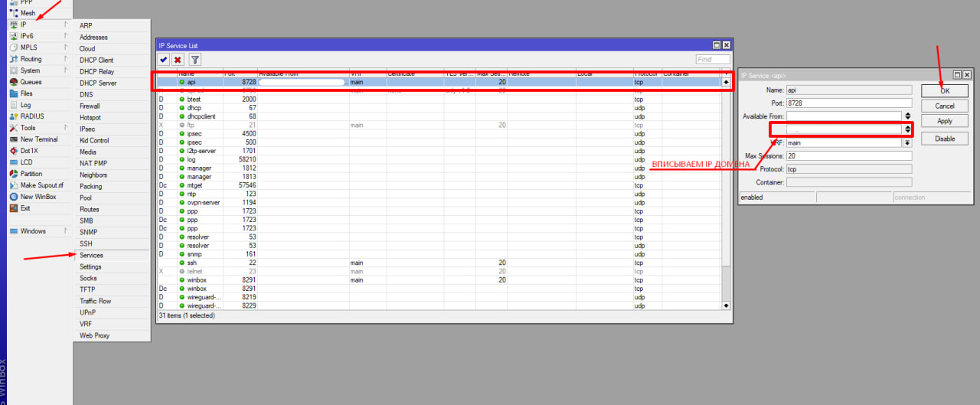This screenshot has width=980, height=405.
Task: Open the funnel filter icon
Action: click(x=195, y=60)
